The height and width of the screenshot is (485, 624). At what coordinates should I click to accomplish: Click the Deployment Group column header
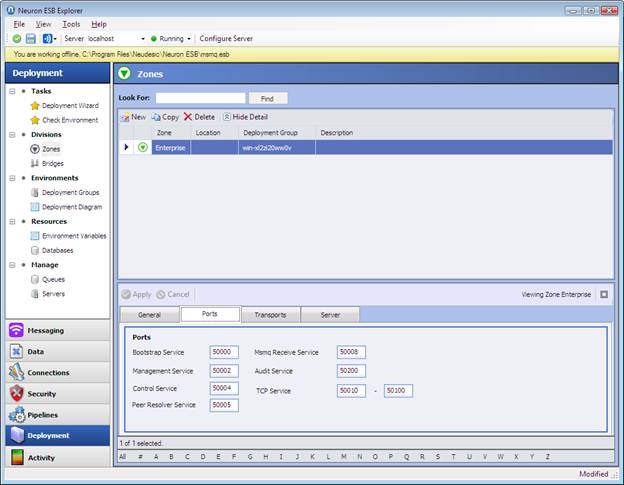pyautogui.click(x=277, y=133)
